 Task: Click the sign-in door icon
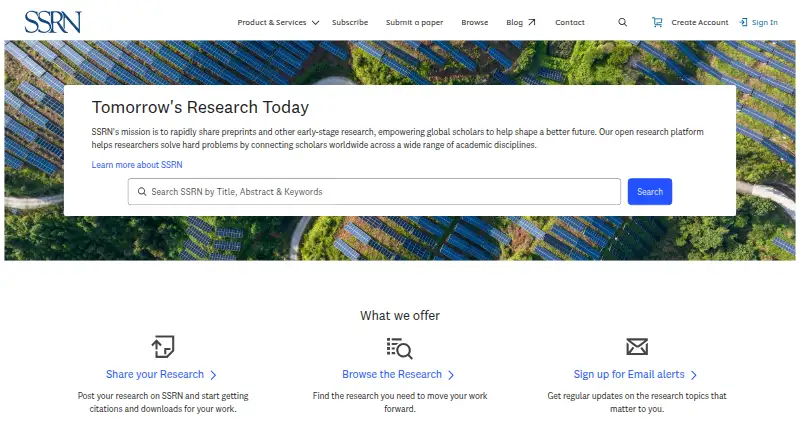(x=743, y=22)
